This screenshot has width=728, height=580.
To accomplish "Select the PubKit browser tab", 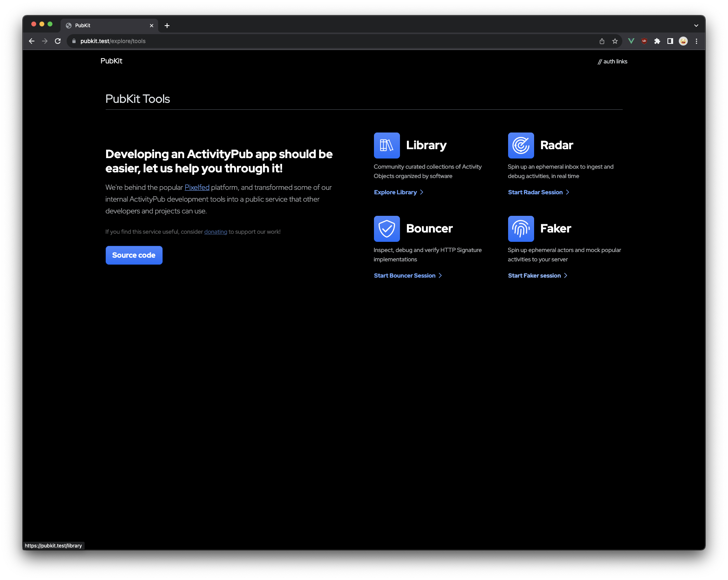I will (109, 26).
